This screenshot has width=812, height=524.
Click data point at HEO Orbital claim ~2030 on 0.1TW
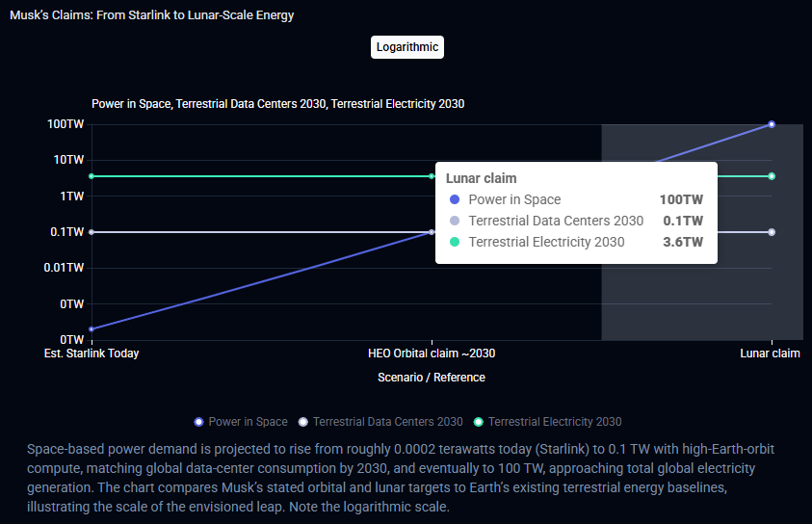432,232
